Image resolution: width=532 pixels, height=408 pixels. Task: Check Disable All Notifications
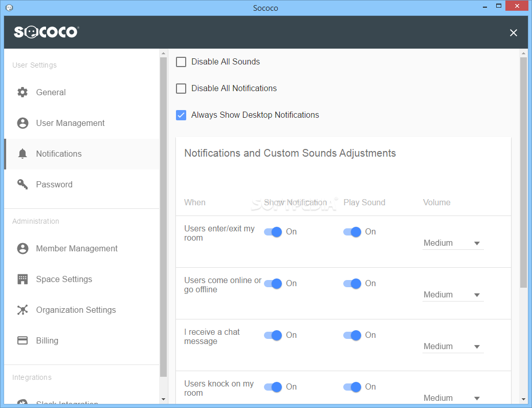pyautogui.click(x=181, y=89)
